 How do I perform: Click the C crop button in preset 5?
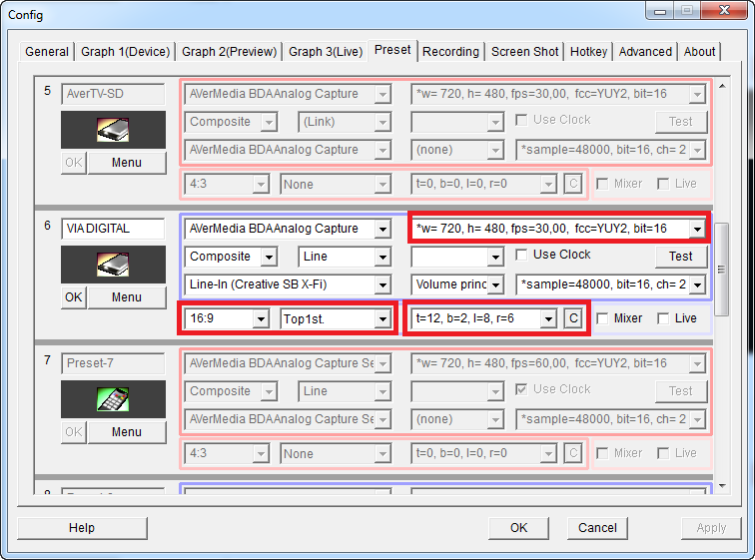[573, 184]
